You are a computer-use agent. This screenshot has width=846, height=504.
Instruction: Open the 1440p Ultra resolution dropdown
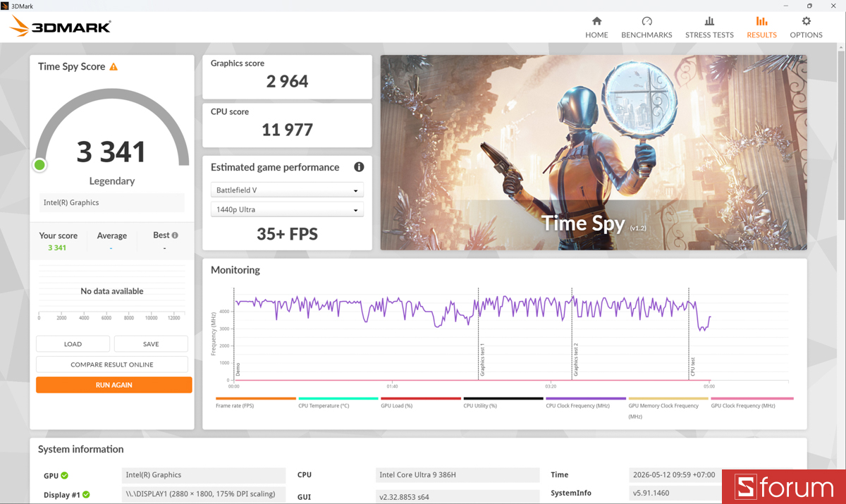coord(287,209)
